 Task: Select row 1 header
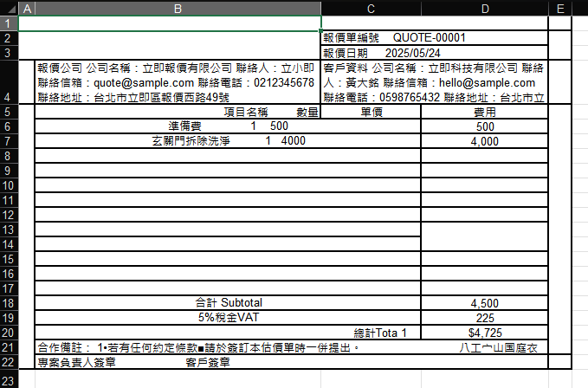[x=9, y=23]
